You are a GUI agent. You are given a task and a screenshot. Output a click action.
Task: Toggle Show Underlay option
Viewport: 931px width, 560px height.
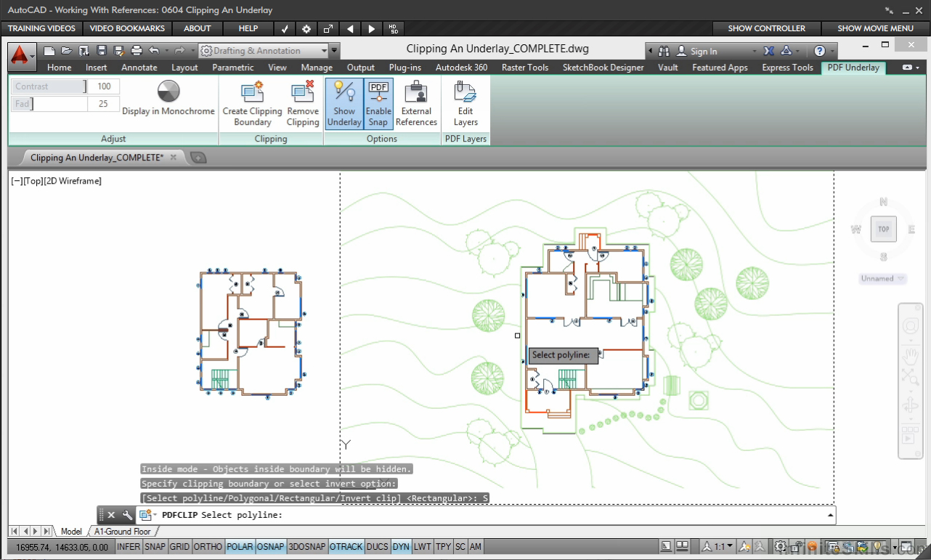point(344,103)
